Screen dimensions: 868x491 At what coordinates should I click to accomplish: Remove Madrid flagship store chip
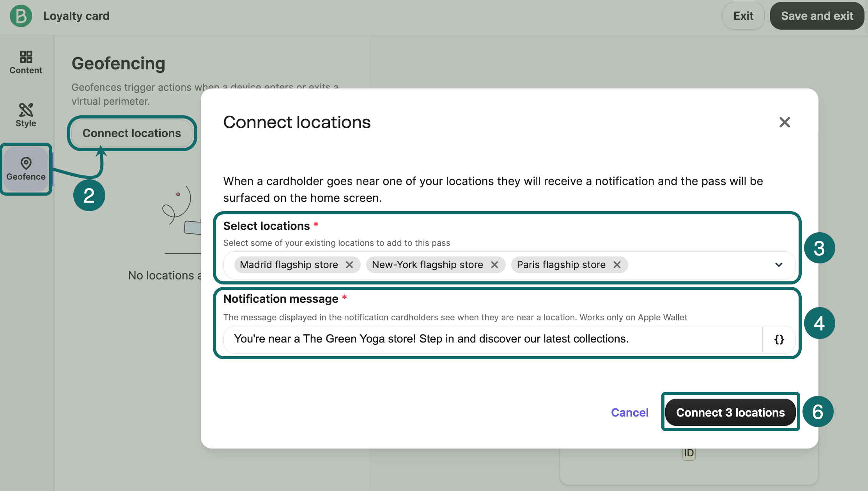349,265
